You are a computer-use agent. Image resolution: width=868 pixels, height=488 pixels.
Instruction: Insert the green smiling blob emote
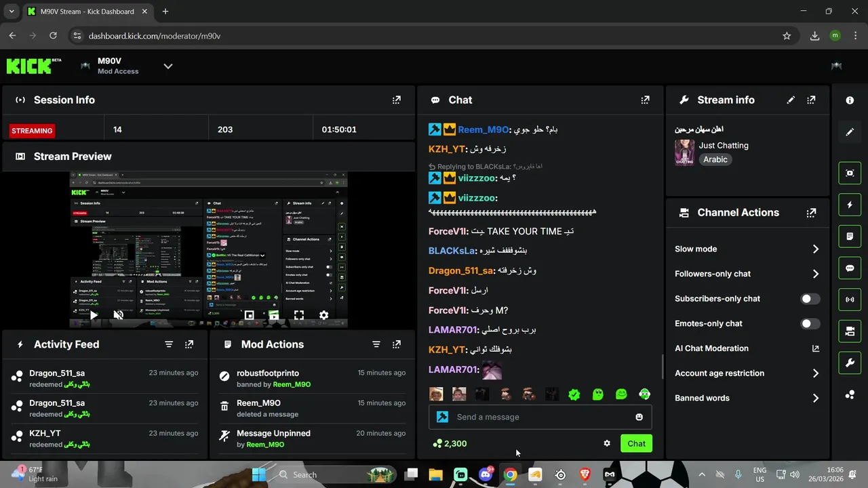point(621,394)
